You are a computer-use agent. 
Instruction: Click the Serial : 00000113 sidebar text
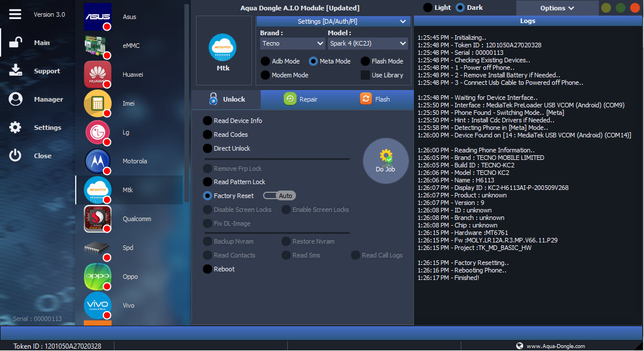pos(38,319)
